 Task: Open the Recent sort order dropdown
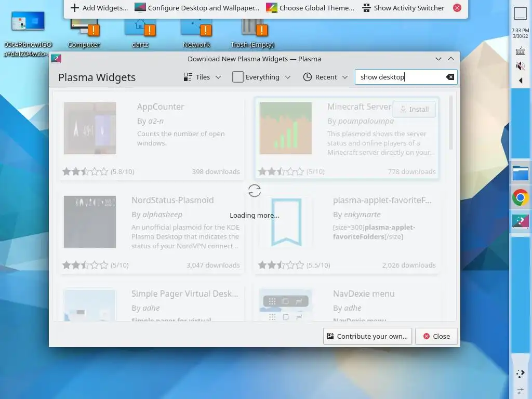[x=325, y=77]
